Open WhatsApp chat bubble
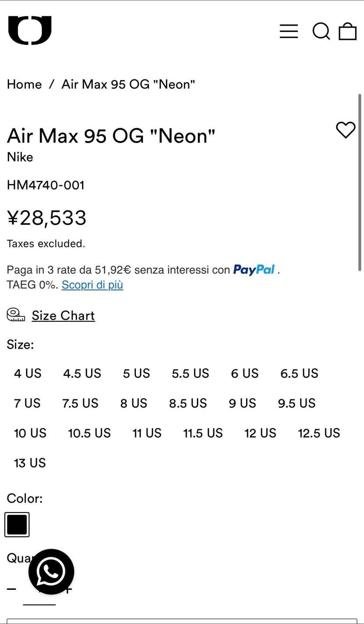This screenshot has height=624, width=364. [51, 571]
